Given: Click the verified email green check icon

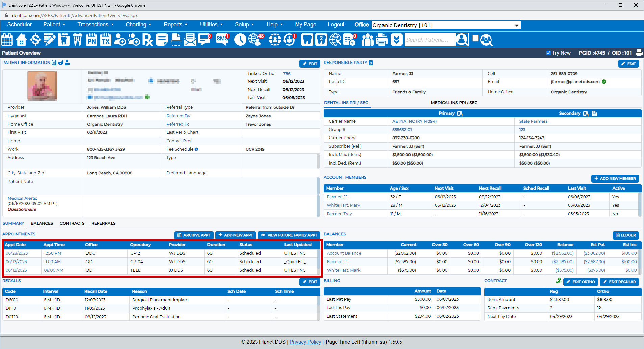Looking at the screenshot, I should pos(604,82).
